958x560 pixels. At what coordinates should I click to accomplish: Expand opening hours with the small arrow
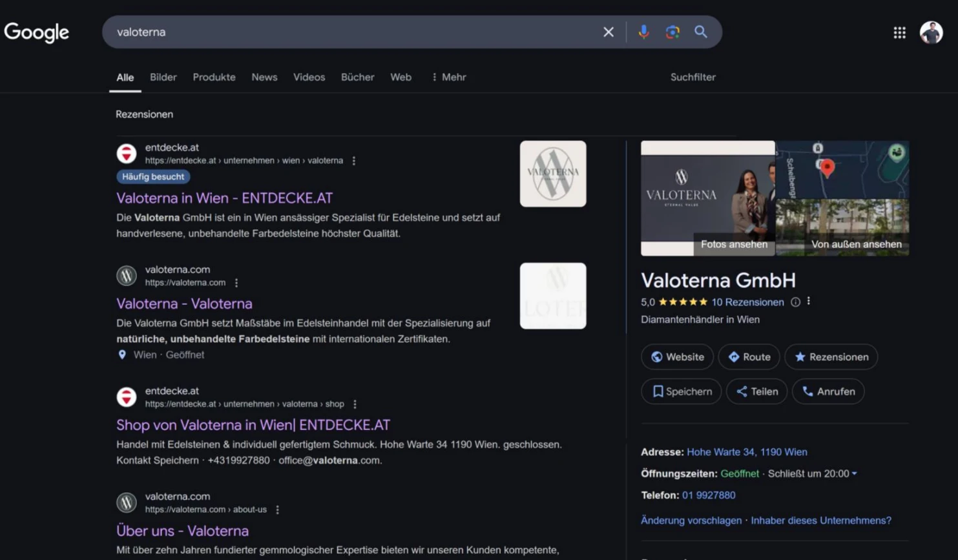pyautogui.click(x=854, y=473)
